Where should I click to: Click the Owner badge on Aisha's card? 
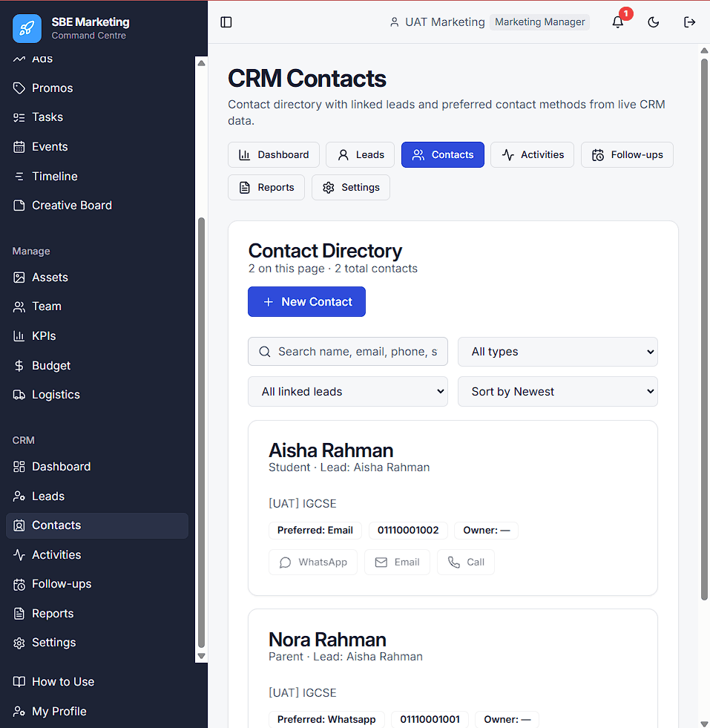487,530
